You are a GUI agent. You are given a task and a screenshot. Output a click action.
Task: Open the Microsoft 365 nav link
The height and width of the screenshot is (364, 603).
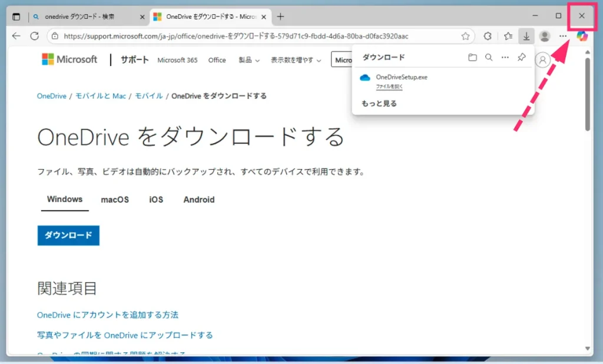coord(177,60)
